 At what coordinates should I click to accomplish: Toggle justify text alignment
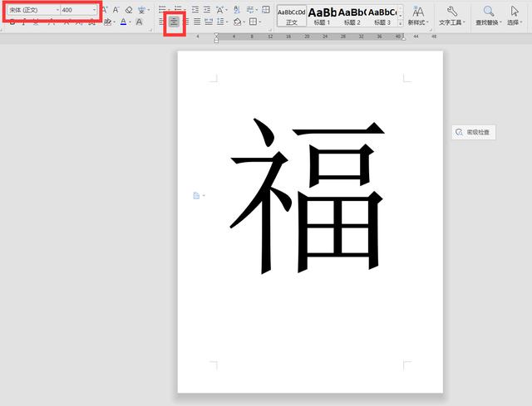[196, 22]
